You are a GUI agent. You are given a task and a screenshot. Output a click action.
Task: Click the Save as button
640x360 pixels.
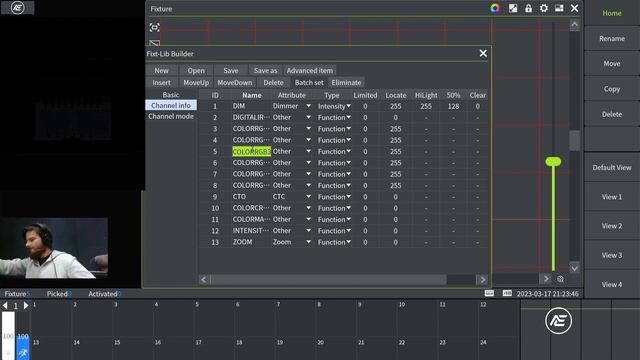coord(265,70)
